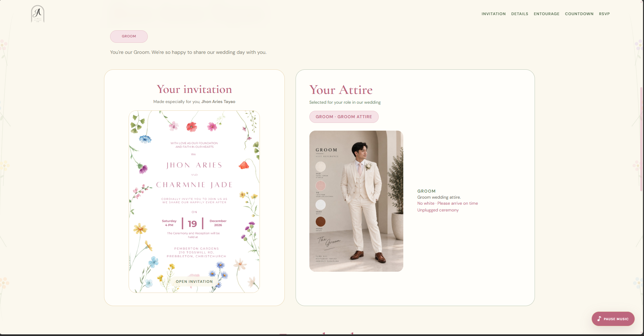Viewport: 644px width, 336px height.
Task: Jump to the COUNTDOWN section
Action: coord(579,14)
